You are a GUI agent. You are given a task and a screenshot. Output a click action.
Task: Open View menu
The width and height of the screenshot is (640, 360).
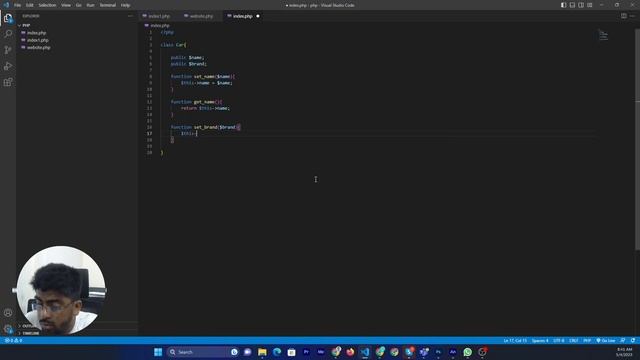(x=66, y=5)
